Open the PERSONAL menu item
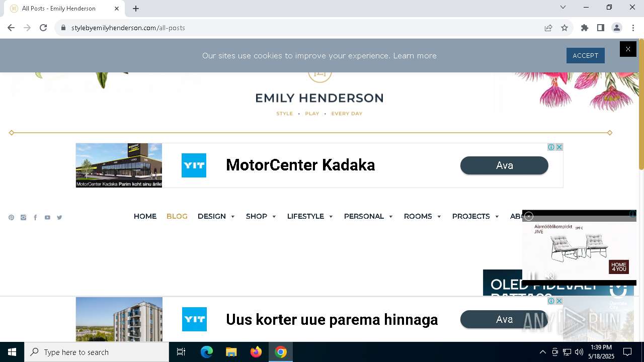 pos(364,216)
